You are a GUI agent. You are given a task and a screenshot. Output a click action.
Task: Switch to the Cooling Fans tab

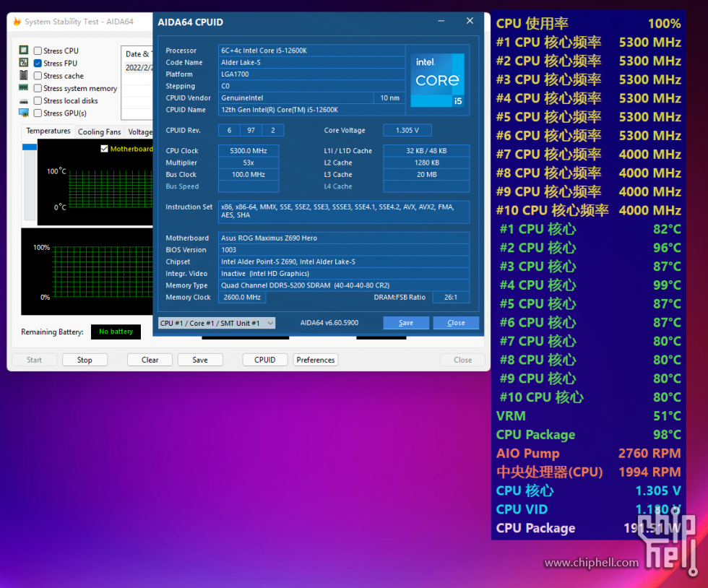[x=100, y=132]
